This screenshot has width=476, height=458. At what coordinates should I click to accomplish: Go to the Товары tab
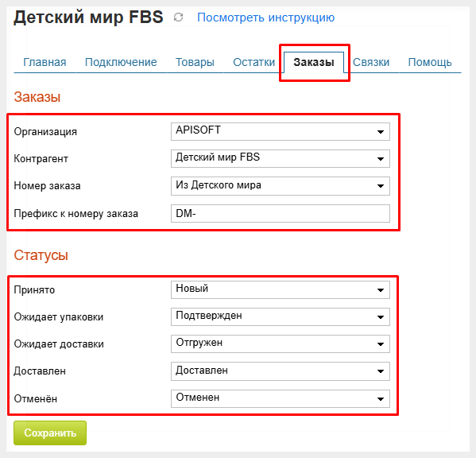click(x=195, y=62)
